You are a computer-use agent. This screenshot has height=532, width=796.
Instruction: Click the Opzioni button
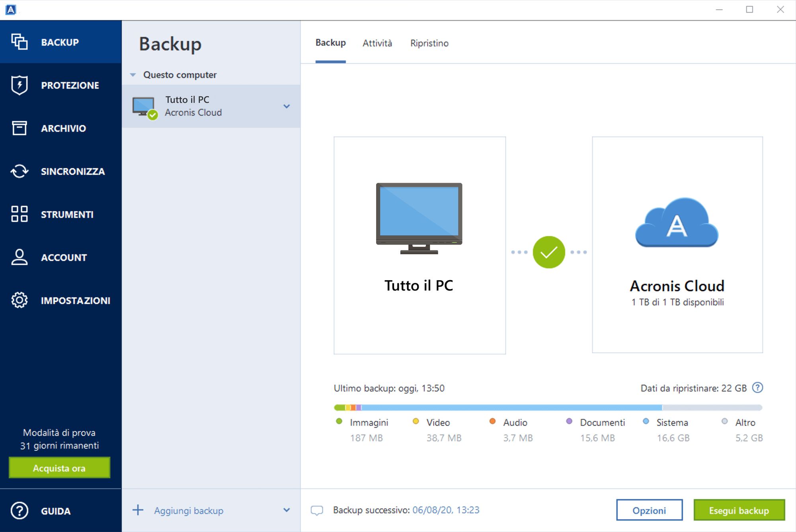pos(649,510)
